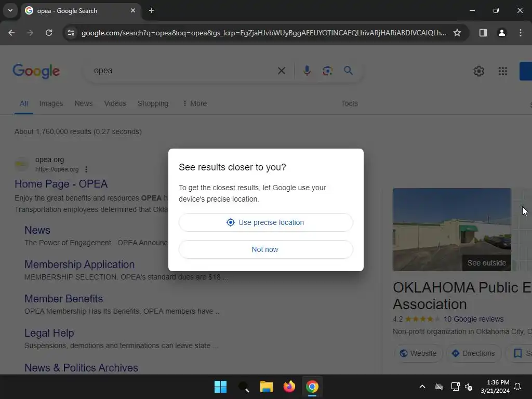Click Chrome icon in taskbar
This screenshot has width=532, height=399.
tap(312, 387)
